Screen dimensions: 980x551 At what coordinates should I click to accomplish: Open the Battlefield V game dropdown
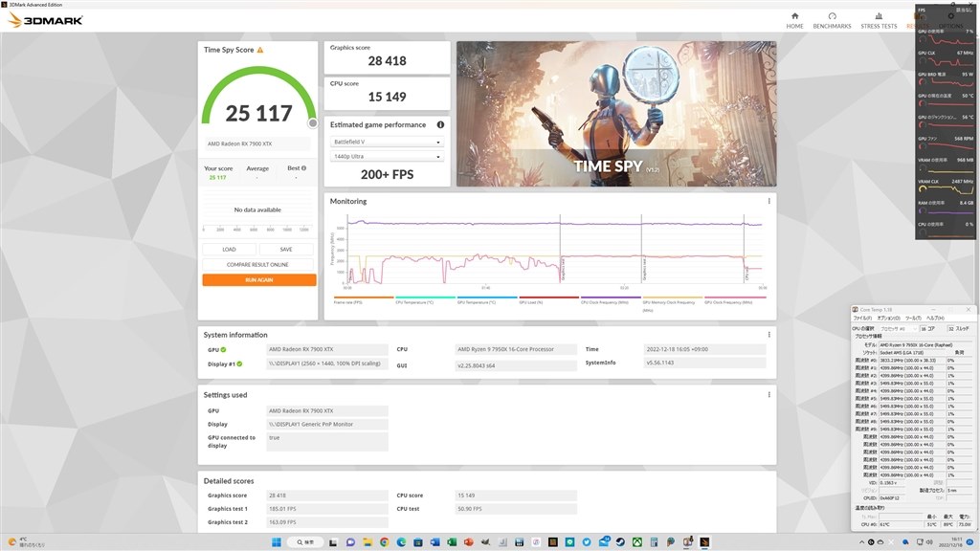[x=387, y=142]
